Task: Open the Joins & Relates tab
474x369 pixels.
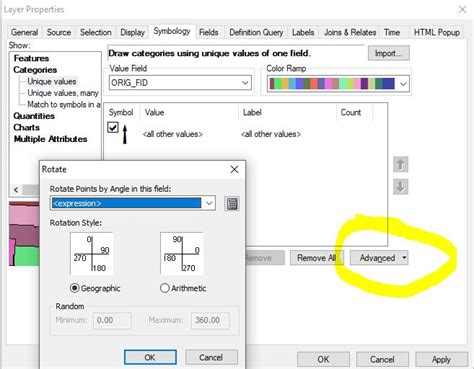Action: 350,32
